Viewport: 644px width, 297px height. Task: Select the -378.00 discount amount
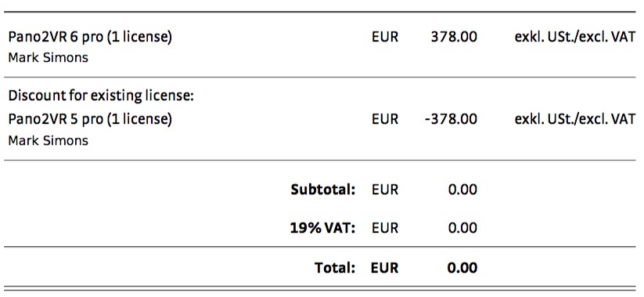tap(451, 119)
